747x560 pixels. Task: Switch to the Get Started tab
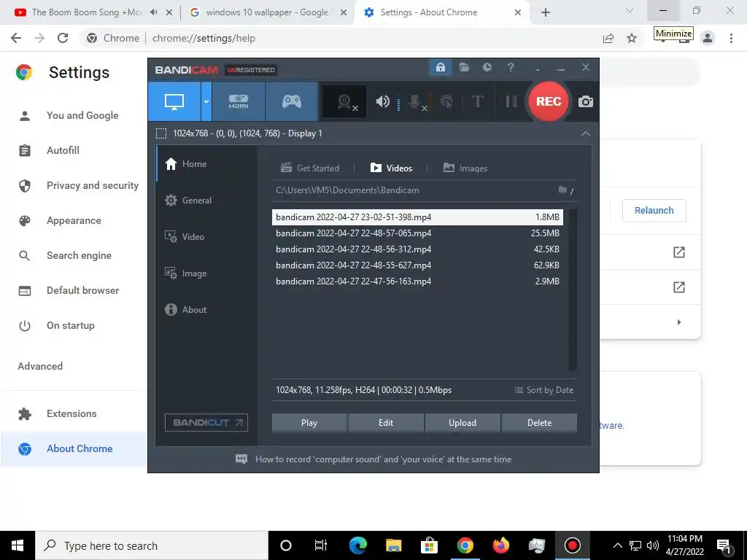[x=310, y=168]
